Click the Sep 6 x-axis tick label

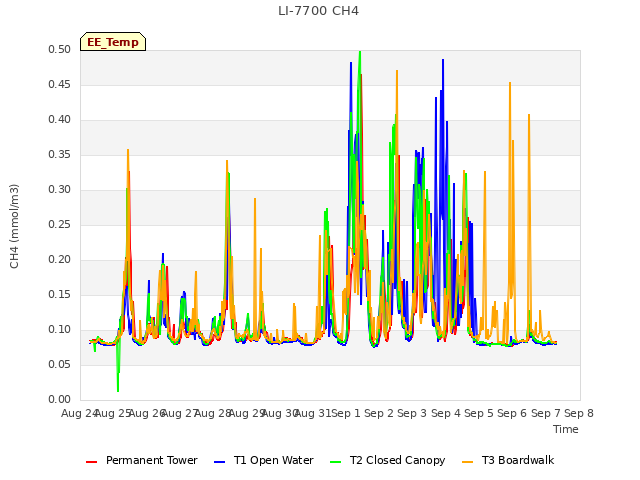[x=512, y=413]
